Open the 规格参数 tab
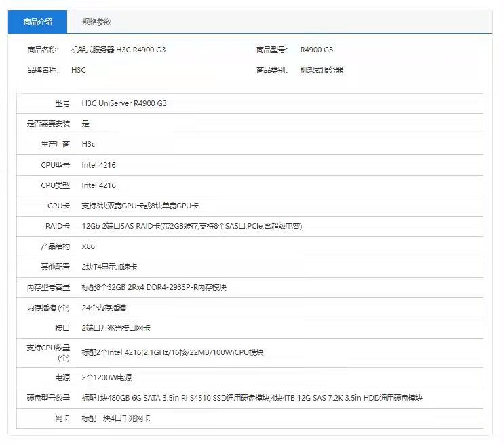The image size is (504, 444). tap(96, 22)
